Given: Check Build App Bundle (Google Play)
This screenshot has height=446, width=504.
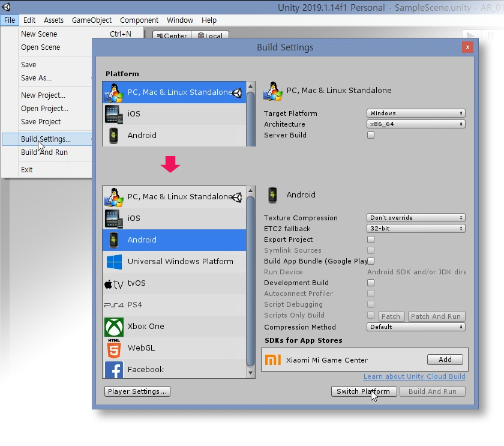Looking at the screenshot, I should point(371,261).
